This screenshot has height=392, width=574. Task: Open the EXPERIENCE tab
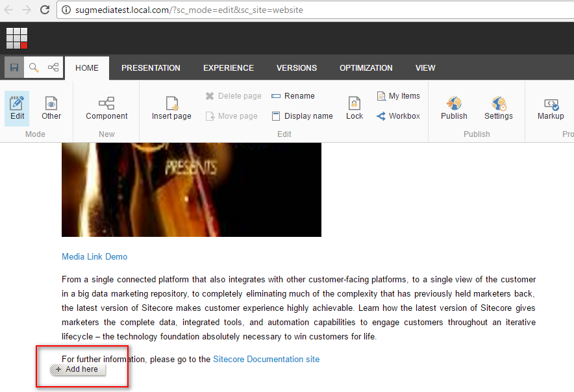(229, 68)
